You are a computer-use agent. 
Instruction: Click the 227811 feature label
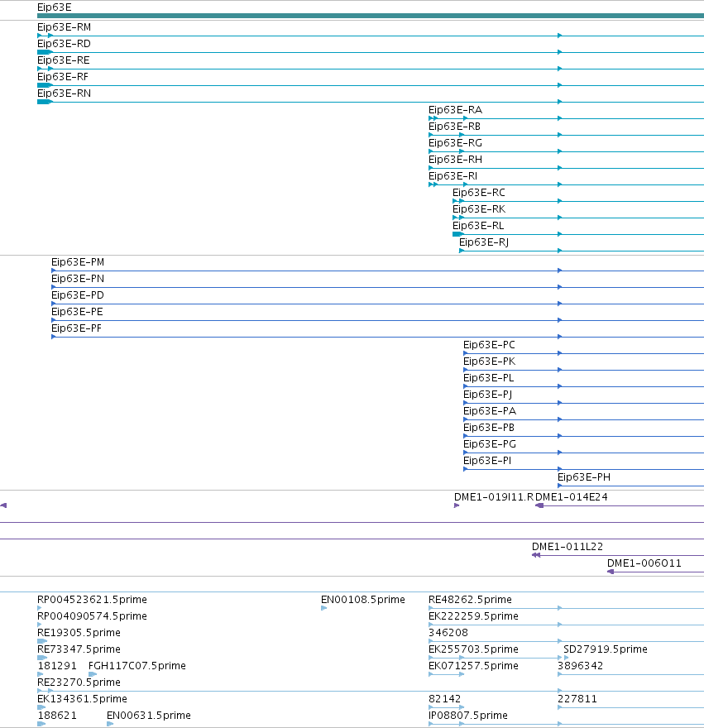click(577, 699)
